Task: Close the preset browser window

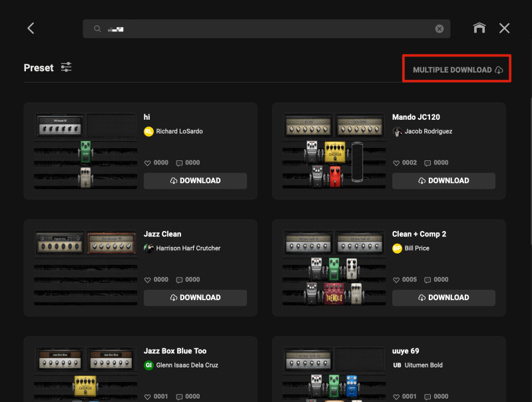Action: click(x=504, y=28)
